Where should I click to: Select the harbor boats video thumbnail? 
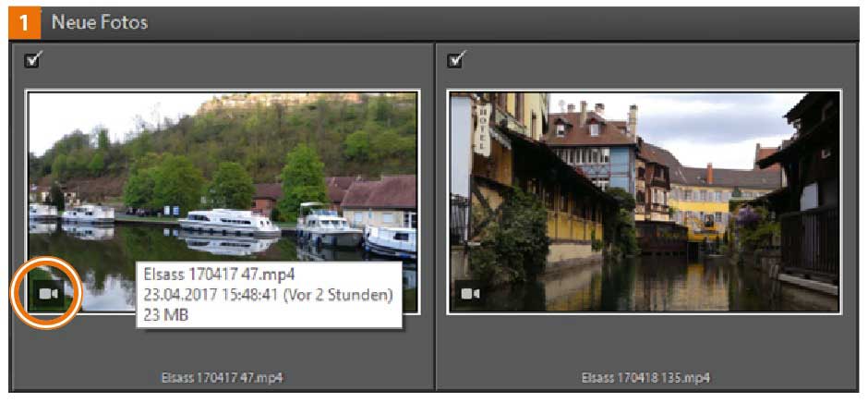click(x=223, y=201)
